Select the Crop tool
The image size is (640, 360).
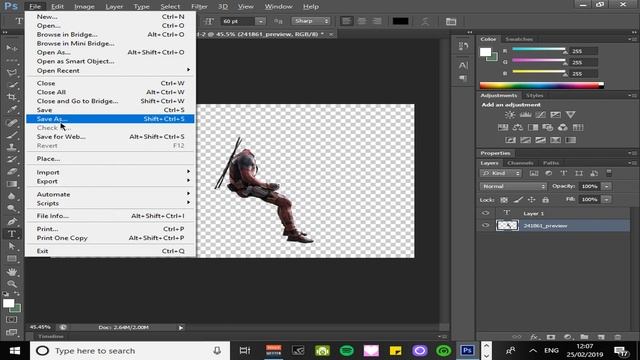(12, 97)
